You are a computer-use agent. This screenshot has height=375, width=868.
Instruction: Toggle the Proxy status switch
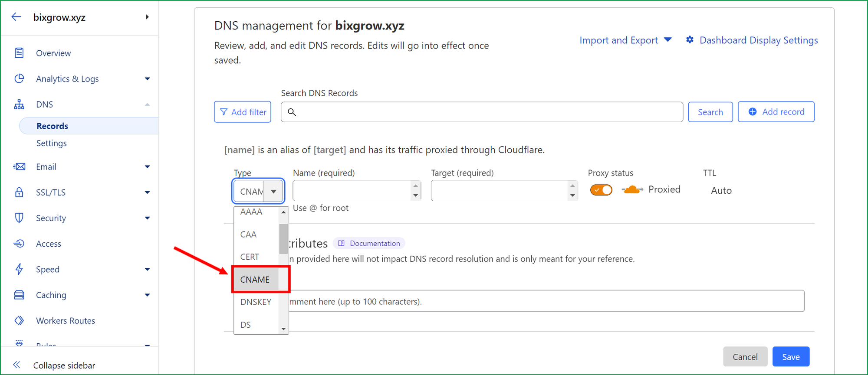tap(601, 190)
